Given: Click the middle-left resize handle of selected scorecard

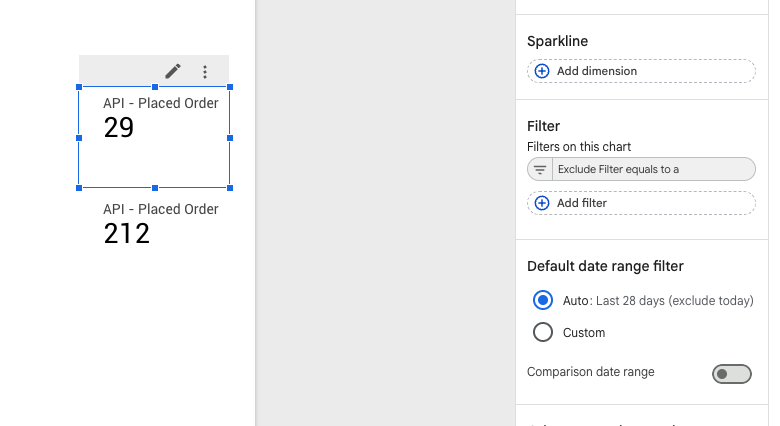Looking at the screenshot, I should pos(79,137).
